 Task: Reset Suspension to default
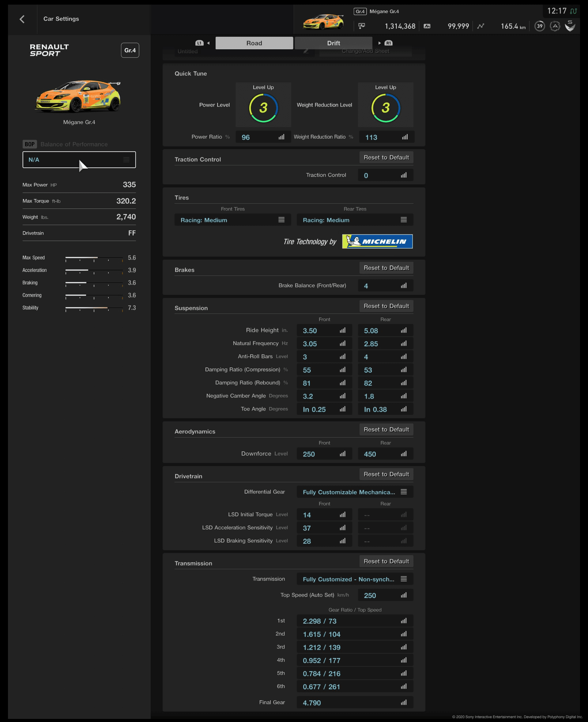click(x=386, y=306)
